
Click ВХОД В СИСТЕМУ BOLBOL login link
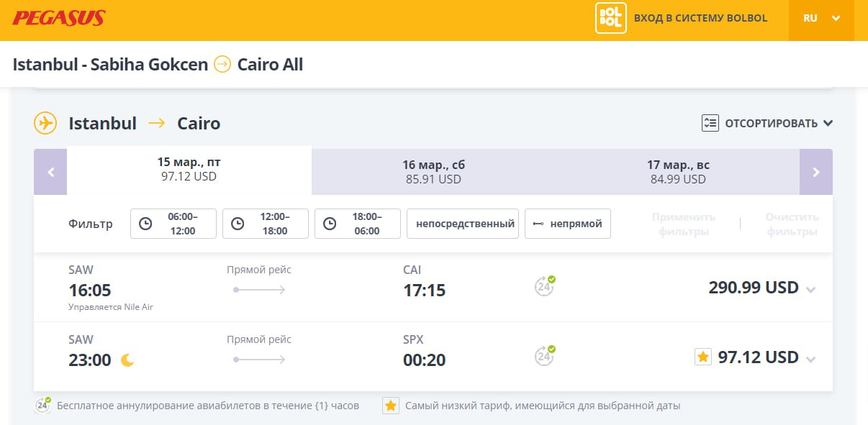coord(700,19)
